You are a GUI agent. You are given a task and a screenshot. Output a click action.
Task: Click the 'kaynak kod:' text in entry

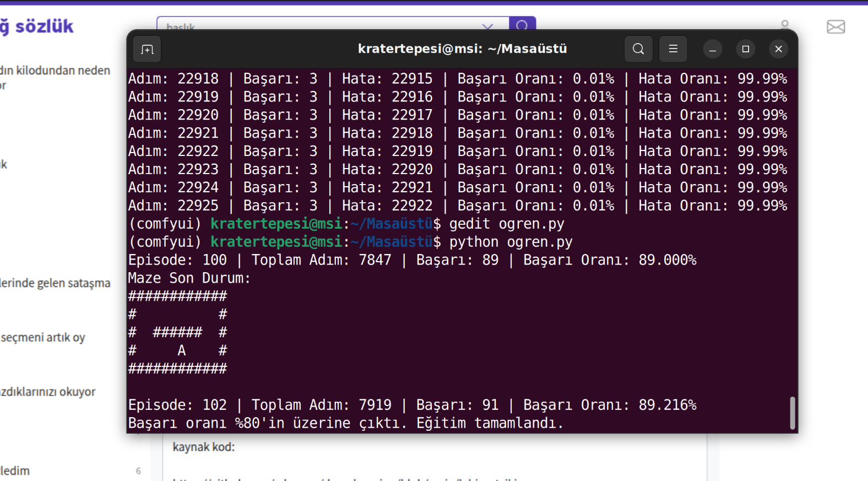point(204,447)
